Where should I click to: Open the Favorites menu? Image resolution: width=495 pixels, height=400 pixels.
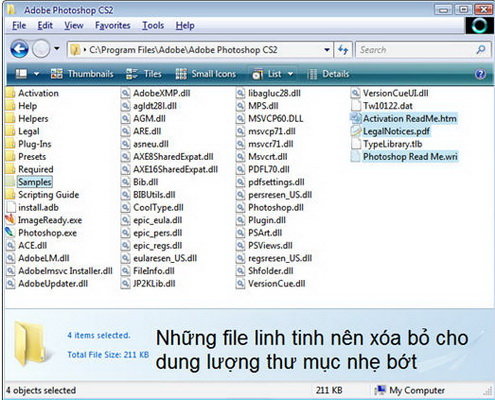click(113, 26)
